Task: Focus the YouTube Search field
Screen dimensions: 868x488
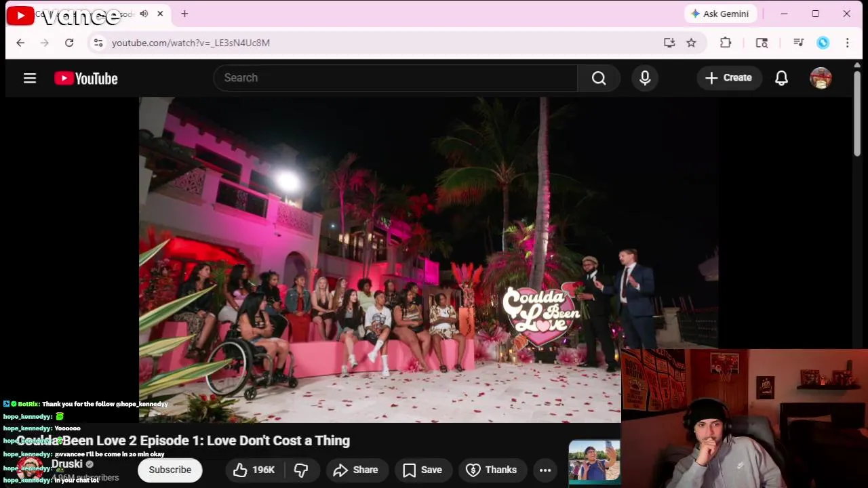Action: (x=395, y=78)
